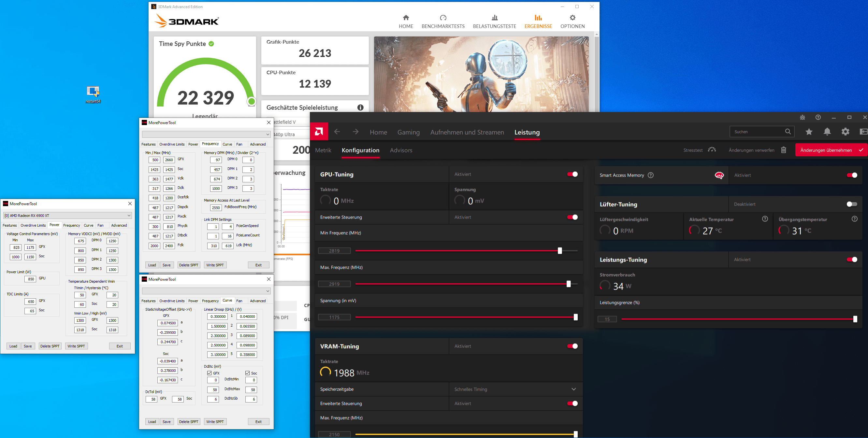This screenshot has height=438, width=868.
Task: Open the help question mark in Radeon titlebar
Action: click(818, 117)
